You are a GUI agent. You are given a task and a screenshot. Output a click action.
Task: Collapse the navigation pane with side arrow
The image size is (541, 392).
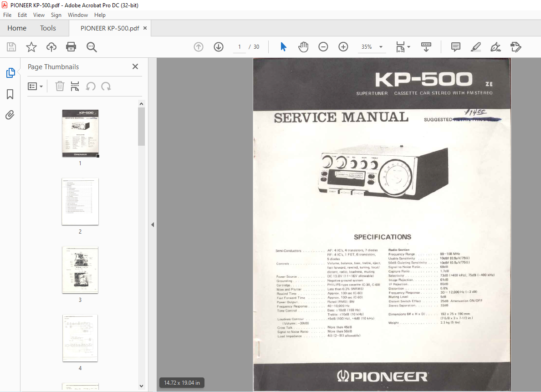point(153,224)
